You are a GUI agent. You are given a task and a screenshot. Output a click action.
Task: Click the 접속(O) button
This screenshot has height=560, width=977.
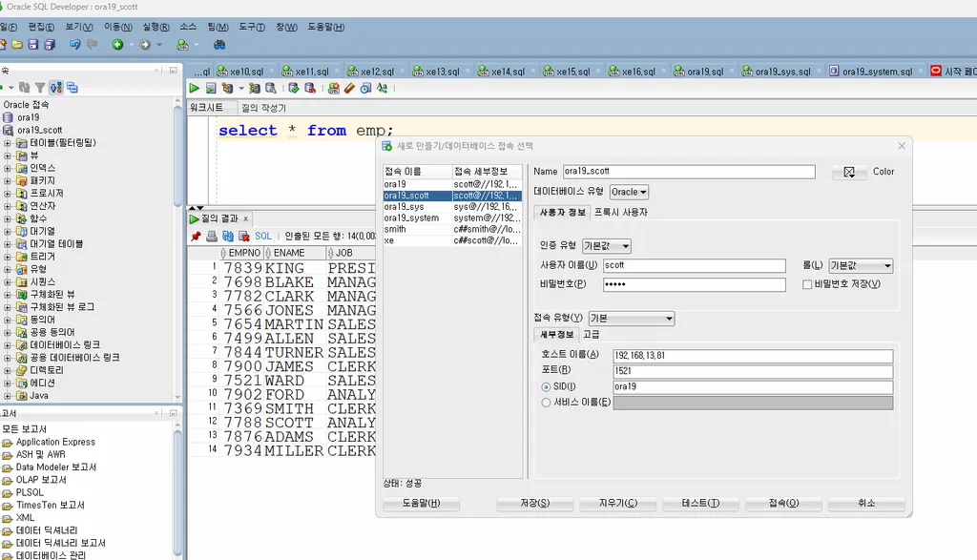[x=784, y=504]
